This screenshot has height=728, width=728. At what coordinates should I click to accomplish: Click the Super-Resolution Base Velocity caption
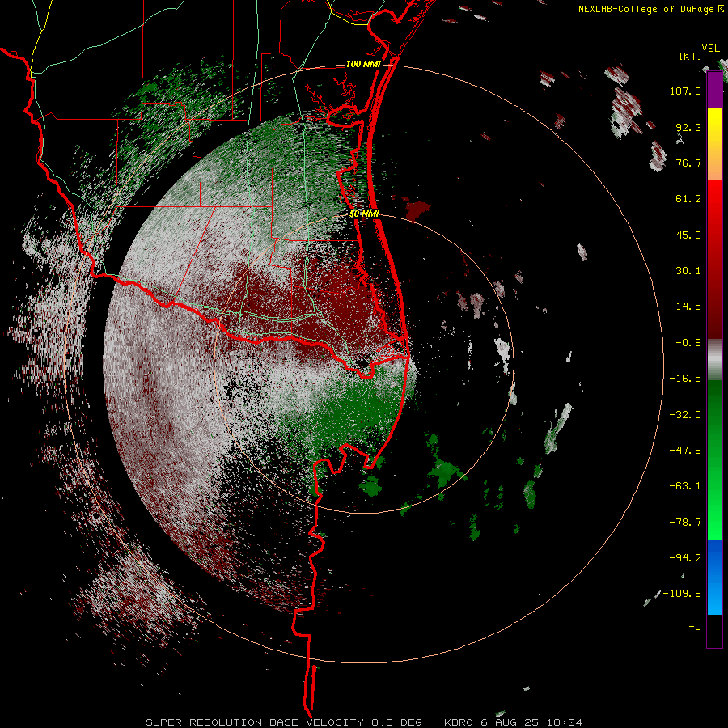point(363,722)
